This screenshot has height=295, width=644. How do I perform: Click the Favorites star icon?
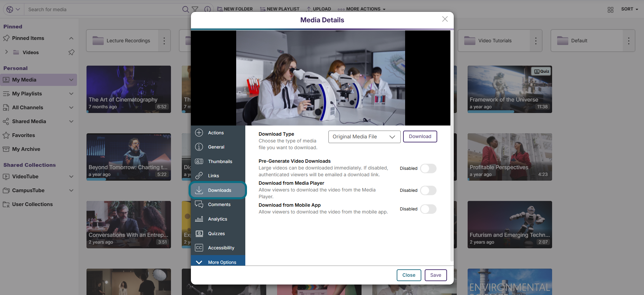coord(6,135)
